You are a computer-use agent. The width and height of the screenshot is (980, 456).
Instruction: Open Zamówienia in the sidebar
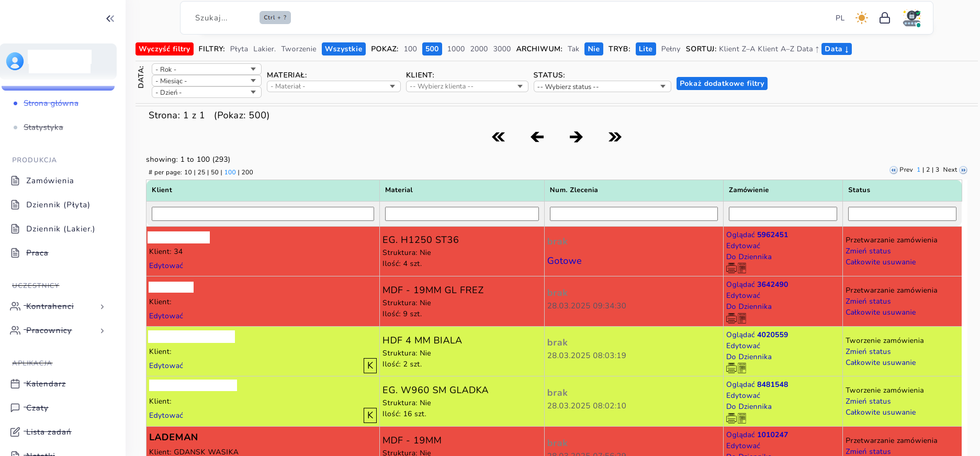(50, 181)
